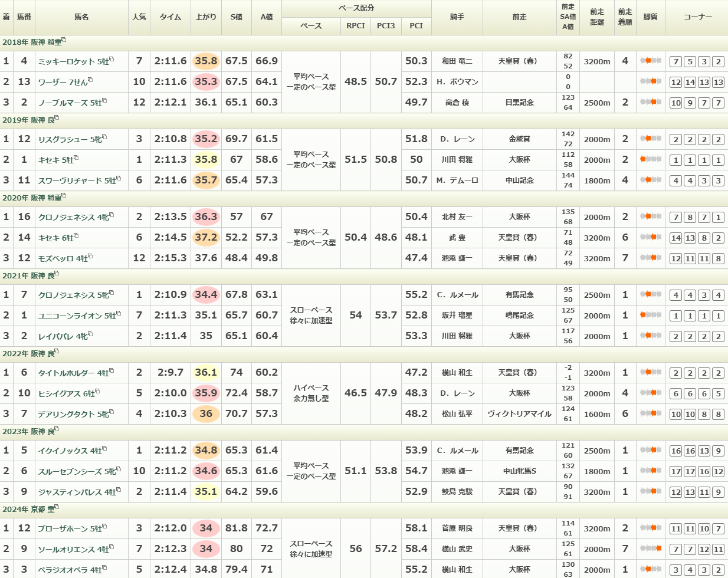Click the 上がり column header

click(206, 17)
